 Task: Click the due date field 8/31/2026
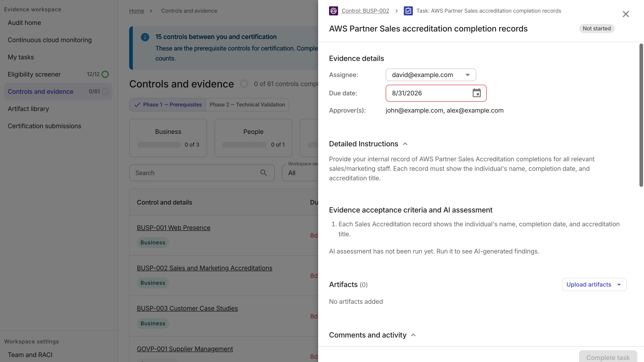pos(436,93)
